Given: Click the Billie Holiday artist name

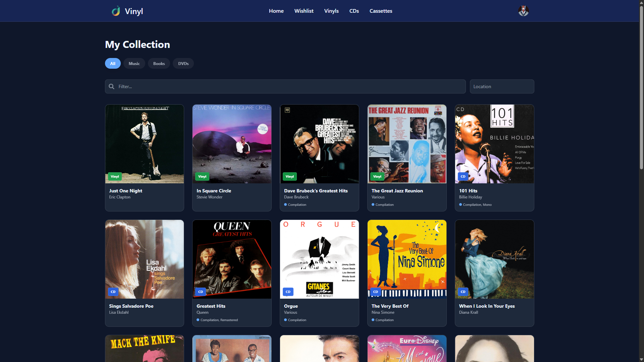Looking at the screenshot, I should coord(470,197).
